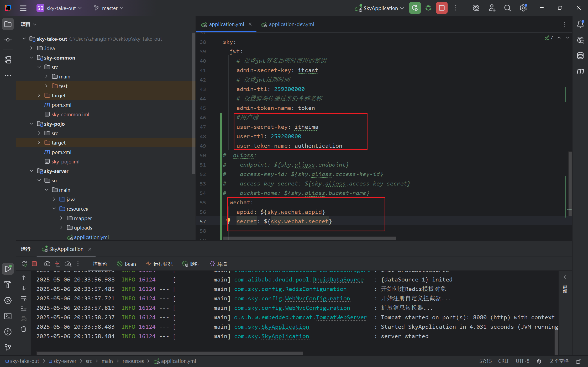Screen dimensions: 588x367
Task: Open the Database tool window
Action: point(580,56)
